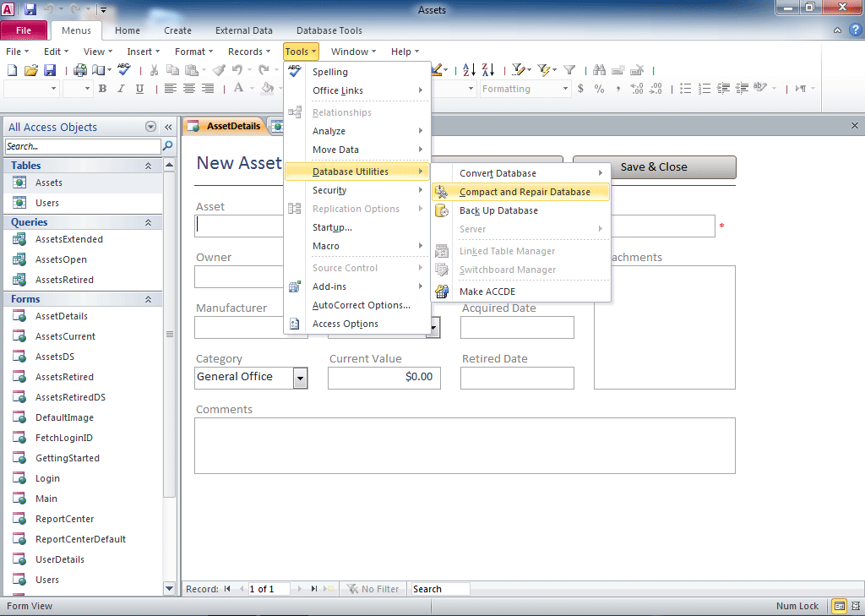Go to first record using navigation arrow
The image size is (865, 616).
coord(227,589)
